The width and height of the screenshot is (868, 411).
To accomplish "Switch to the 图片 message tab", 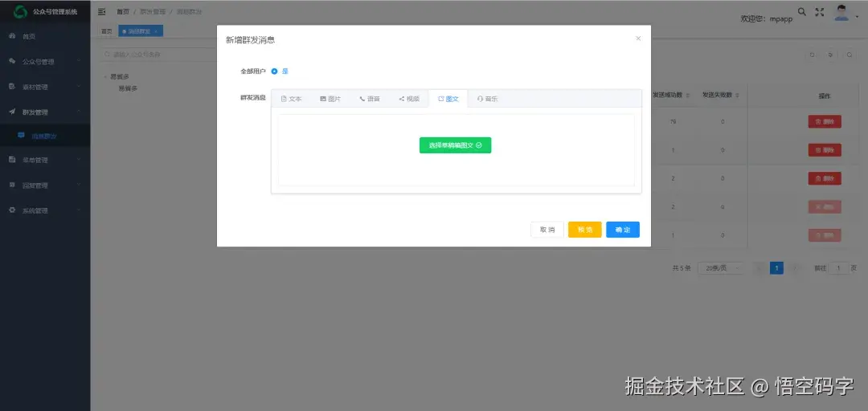I will click(330, 99).
